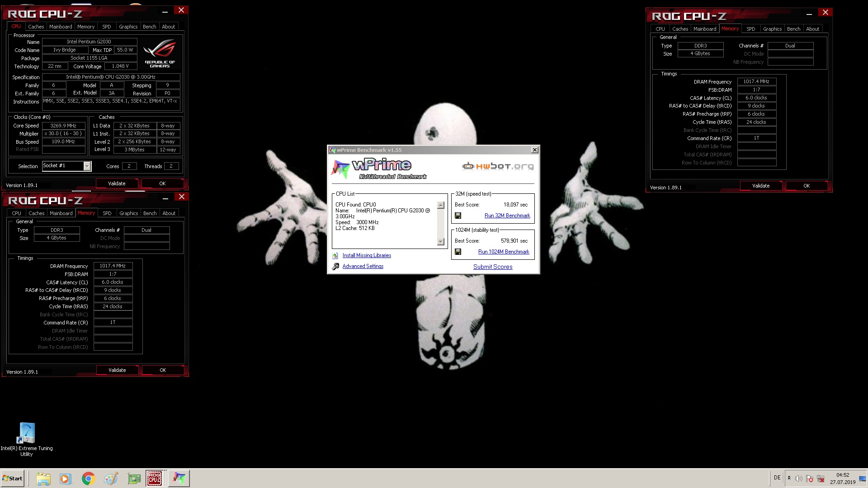
Task: Minimize the top-left CPU-Z window
Action: (165, 11)
